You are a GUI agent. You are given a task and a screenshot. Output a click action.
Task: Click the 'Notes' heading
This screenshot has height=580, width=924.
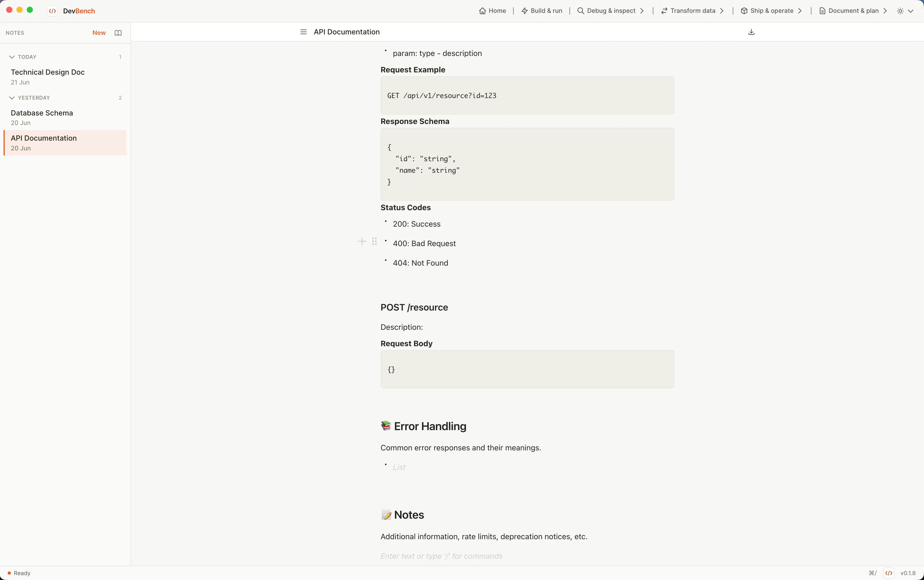pyautogui.click(x=402, y=515)
